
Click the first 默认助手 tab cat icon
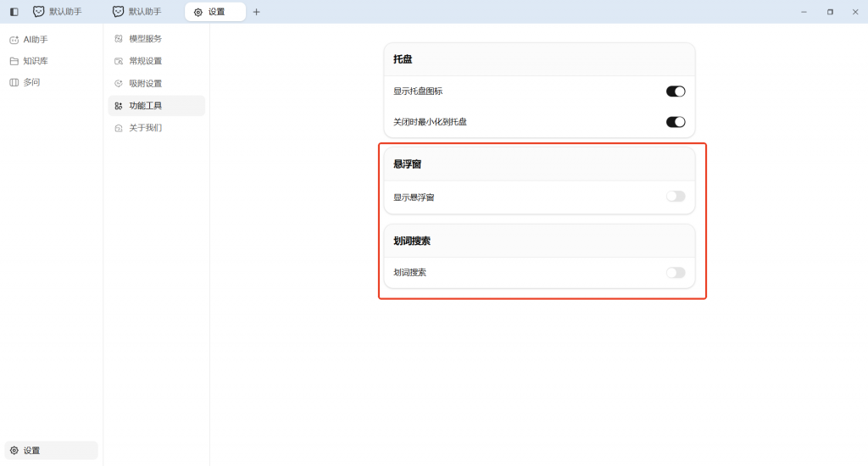(x=39, y=12)
